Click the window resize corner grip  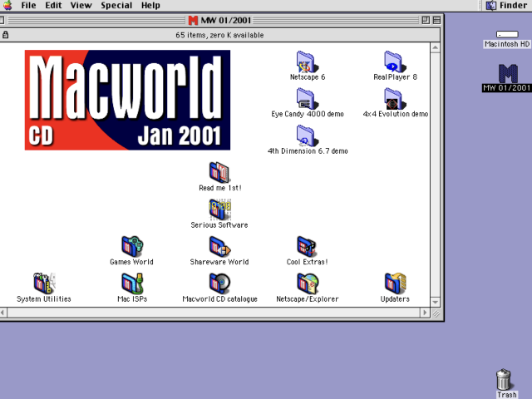coord(436,313)
